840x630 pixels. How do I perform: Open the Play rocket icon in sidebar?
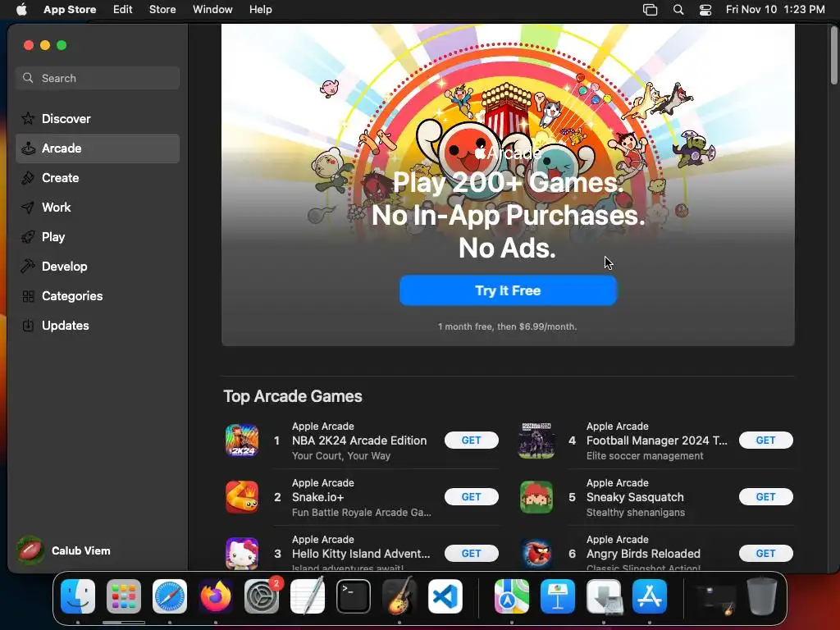pos(28,237)
